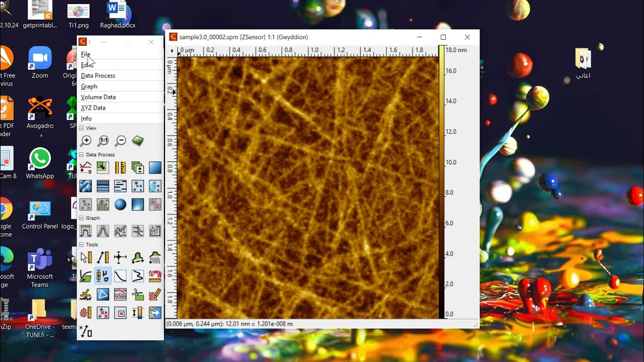Click the Fit graph function icon
The width and height of the screenshot is (644, 362).
103,231
